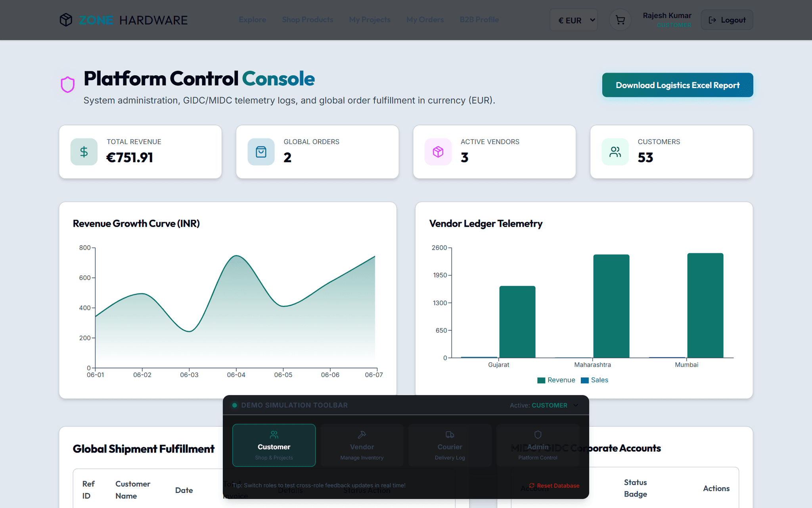The width and height of the screenshot is (812, 508).
Task: Click the logout arrow icon
Action: tap(712, 20)
